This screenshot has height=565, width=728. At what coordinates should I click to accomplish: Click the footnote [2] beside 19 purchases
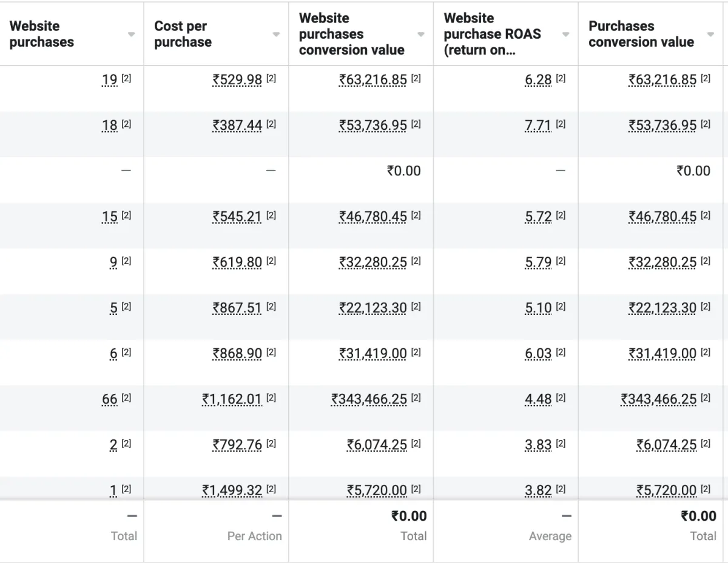coord(126,79)
